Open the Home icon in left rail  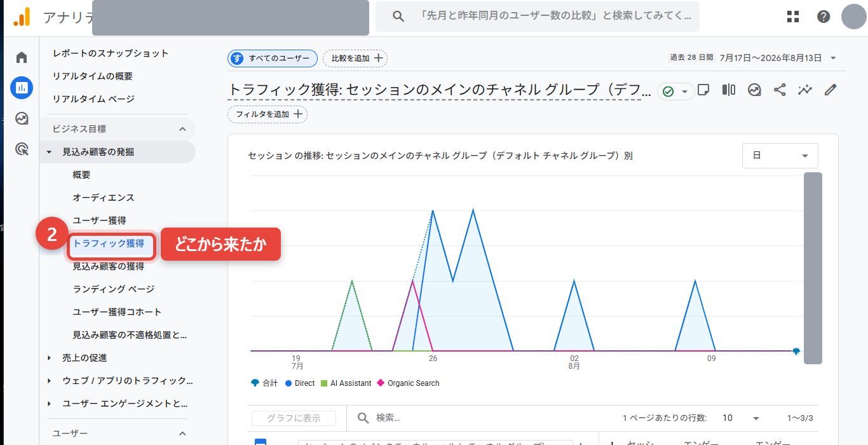[22, 58]
